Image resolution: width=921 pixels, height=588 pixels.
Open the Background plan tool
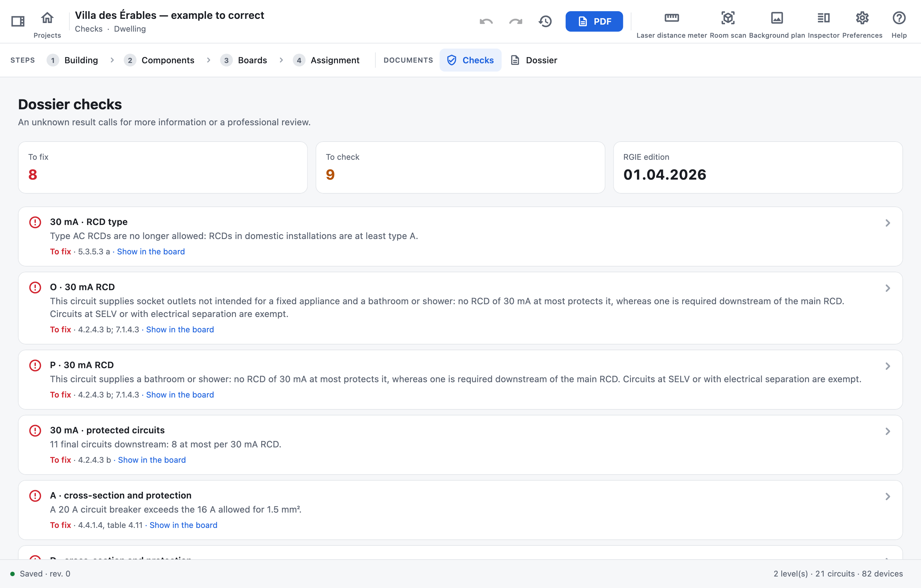[x=777, y=25]
